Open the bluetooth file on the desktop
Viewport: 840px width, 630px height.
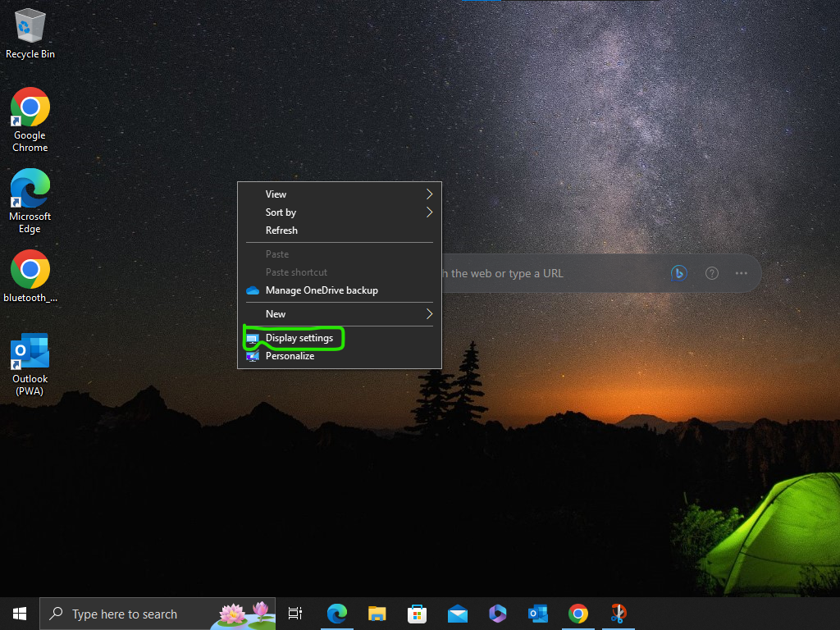30,271
